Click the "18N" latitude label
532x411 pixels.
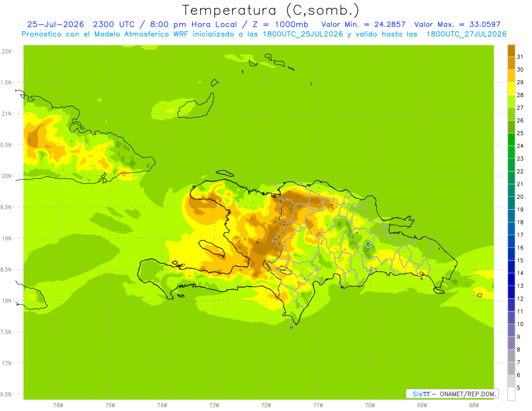(x=7, y=301)
